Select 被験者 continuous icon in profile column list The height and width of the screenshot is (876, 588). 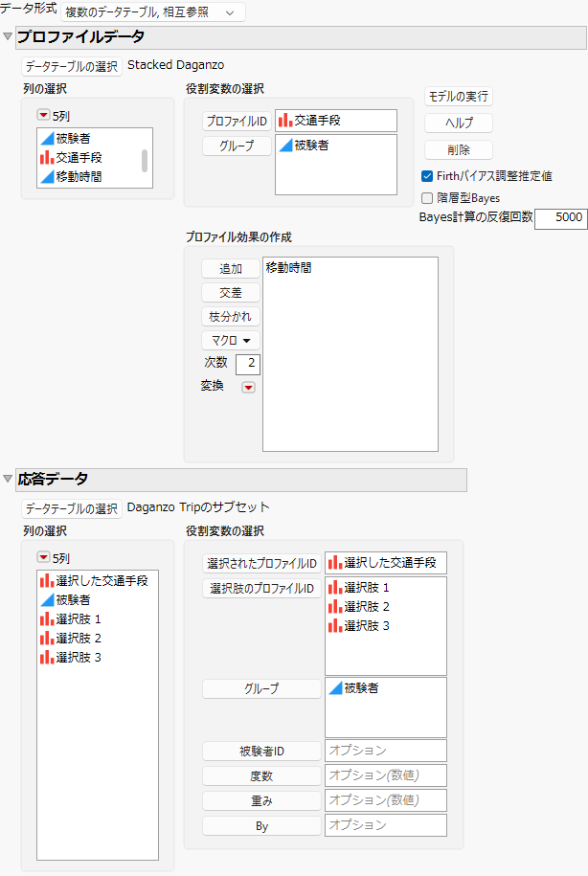[x=47, y=139]
